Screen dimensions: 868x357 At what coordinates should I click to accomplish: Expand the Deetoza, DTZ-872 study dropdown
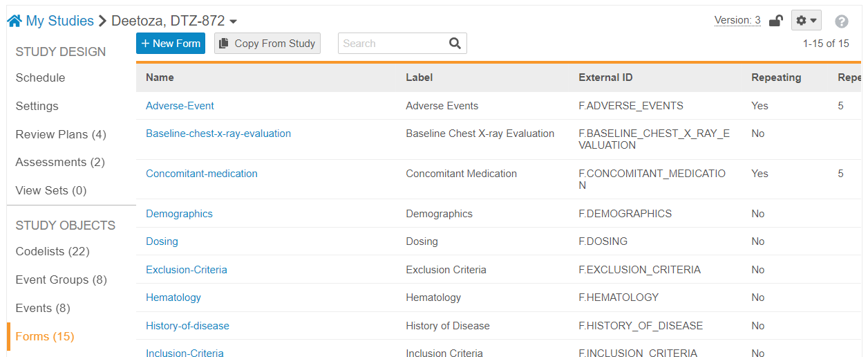(x=233, y=22)
